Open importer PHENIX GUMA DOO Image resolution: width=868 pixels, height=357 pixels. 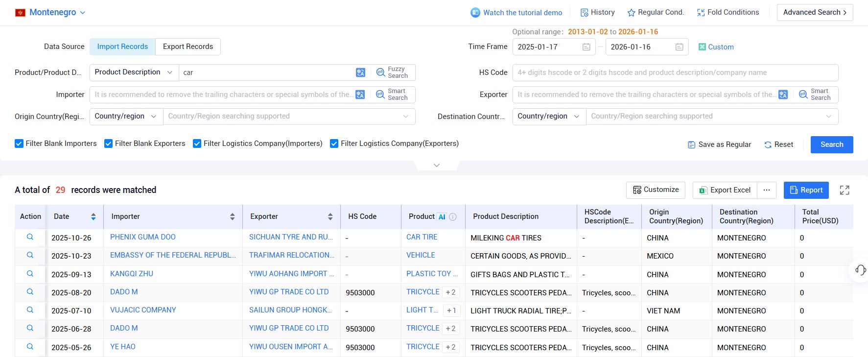click(143, 237)
